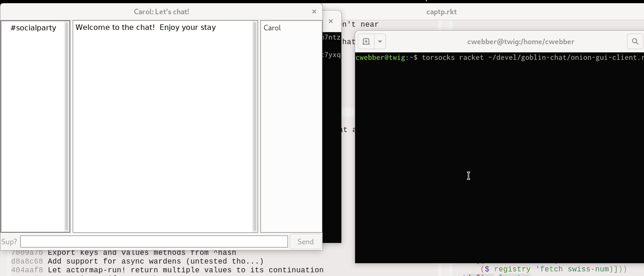Focus the captp.rkt editor window title
The image size is (644, 276).
[441, 12]
